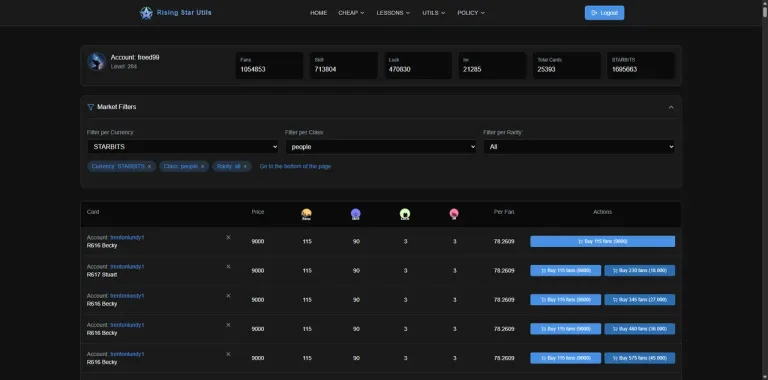Click the Skill stat box showing 713804
Viewport: 768px width, 380px height.
click(x=344, y=65)
